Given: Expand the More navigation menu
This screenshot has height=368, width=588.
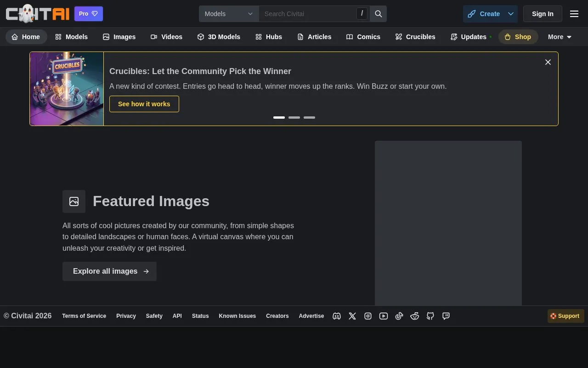Looking at the screenshot, I should coord(560,37).
